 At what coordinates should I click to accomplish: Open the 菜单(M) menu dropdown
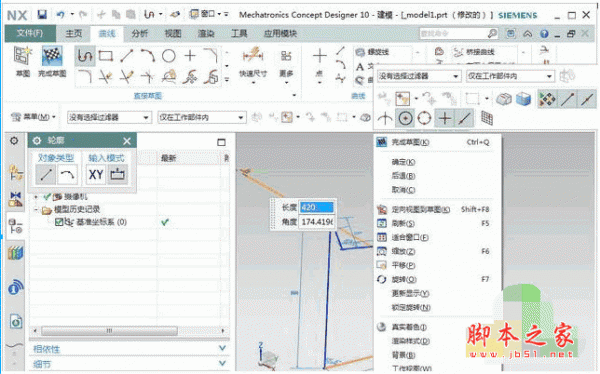point(33,117)
